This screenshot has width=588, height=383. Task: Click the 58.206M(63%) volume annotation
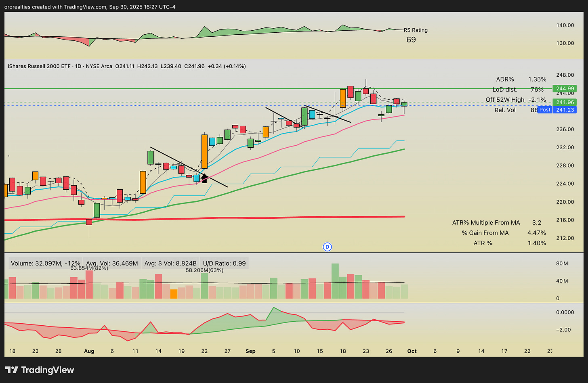[x=204, y=270]
